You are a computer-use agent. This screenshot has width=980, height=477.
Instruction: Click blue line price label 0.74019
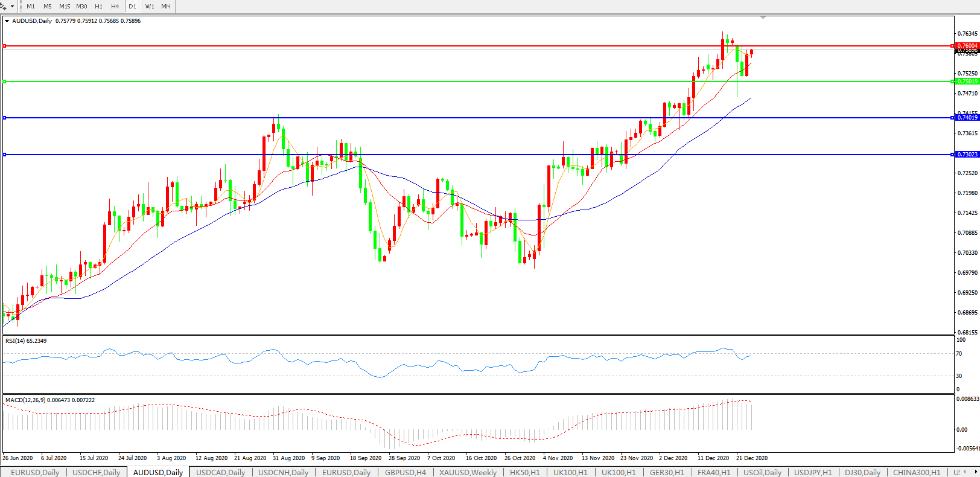pos(967,118)
